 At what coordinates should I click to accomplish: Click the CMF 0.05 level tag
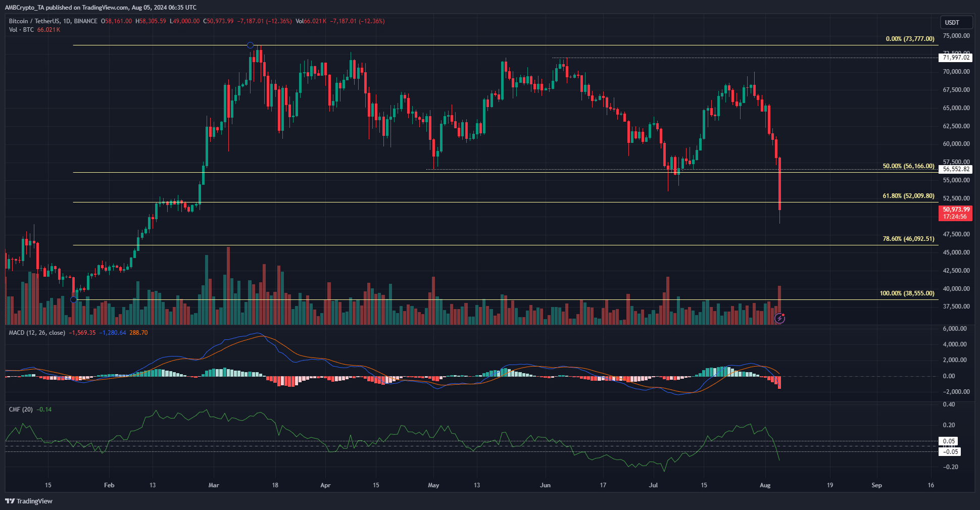tap(949, 441)
